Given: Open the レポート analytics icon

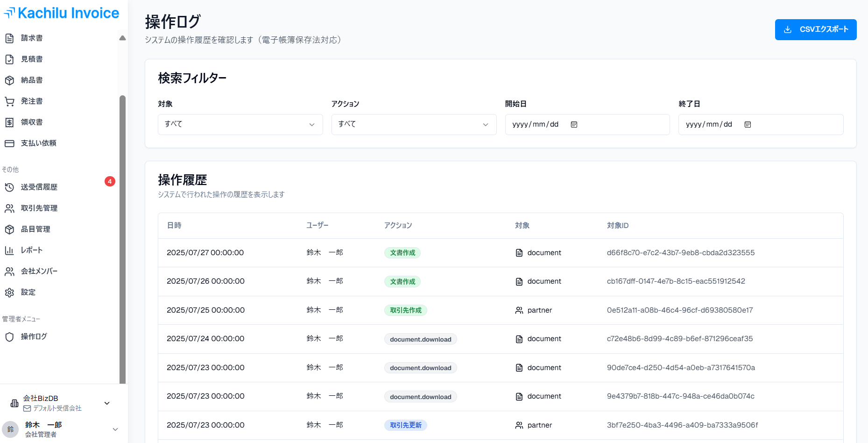Looking at the screenshot, I should (10, 250).
